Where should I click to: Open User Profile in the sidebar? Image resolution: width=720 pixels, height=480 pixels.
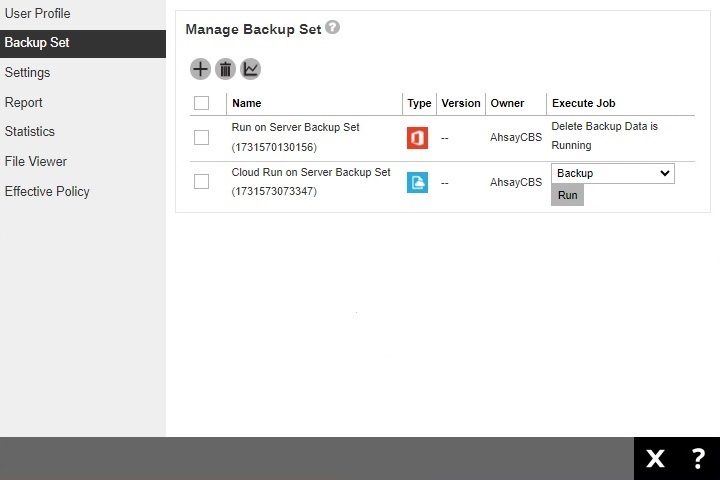[83, 13]
